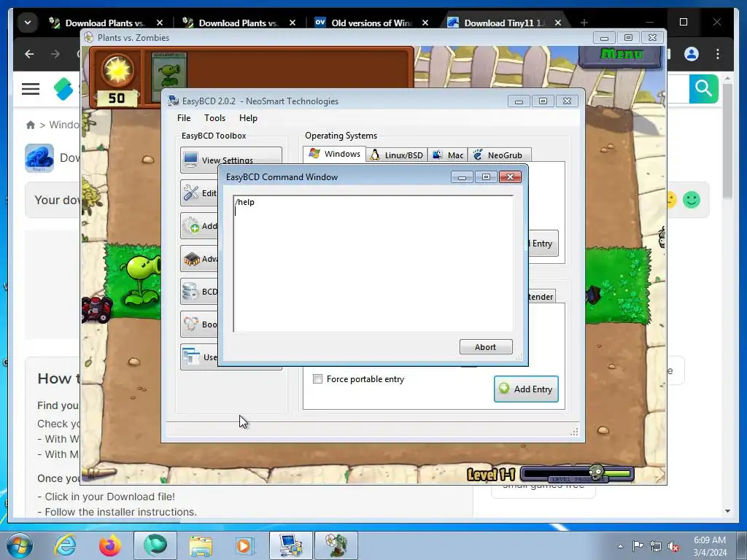Screen dimensions: 747x560
Task: Click the zombie head on level progress bar
Action: [595, 473]
